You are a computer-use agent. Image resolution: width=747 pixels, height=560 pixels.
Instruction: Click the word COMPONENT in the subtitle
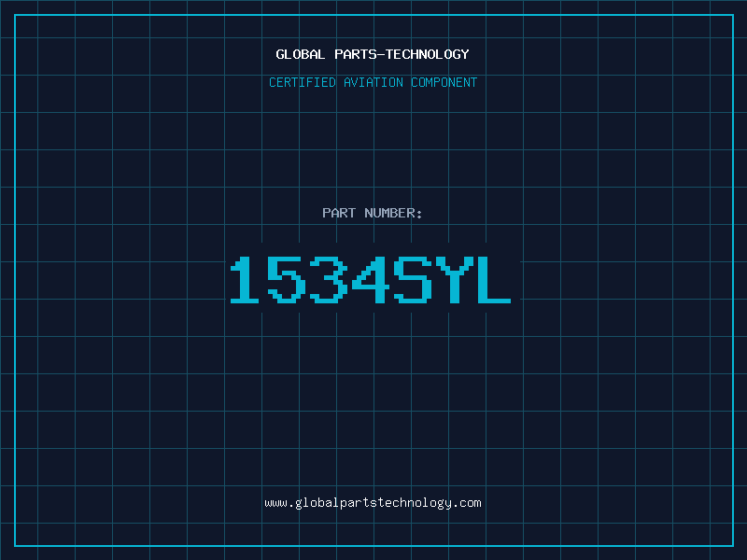pos(444,82)
